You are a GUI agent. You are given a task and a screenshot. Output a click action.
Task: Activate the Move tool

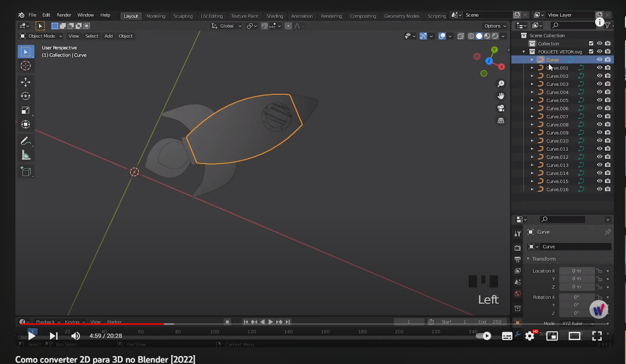tap(26, 82)
